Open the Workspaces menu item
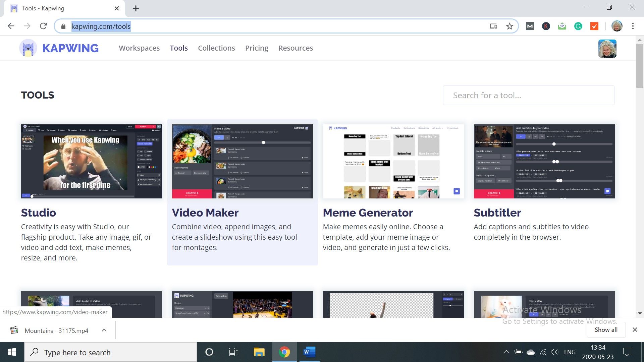This screenshot has width=644, height=362. click(x=139, y=48)
